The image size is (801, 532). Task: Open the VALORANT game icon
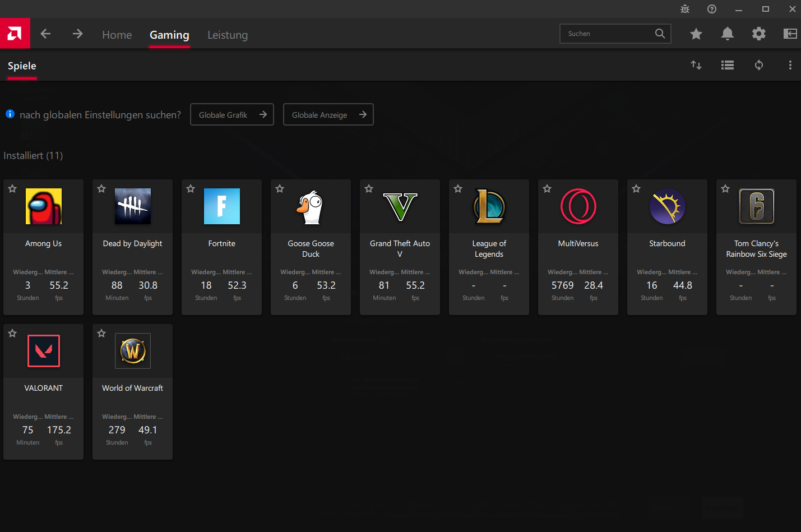pos(44,351)
